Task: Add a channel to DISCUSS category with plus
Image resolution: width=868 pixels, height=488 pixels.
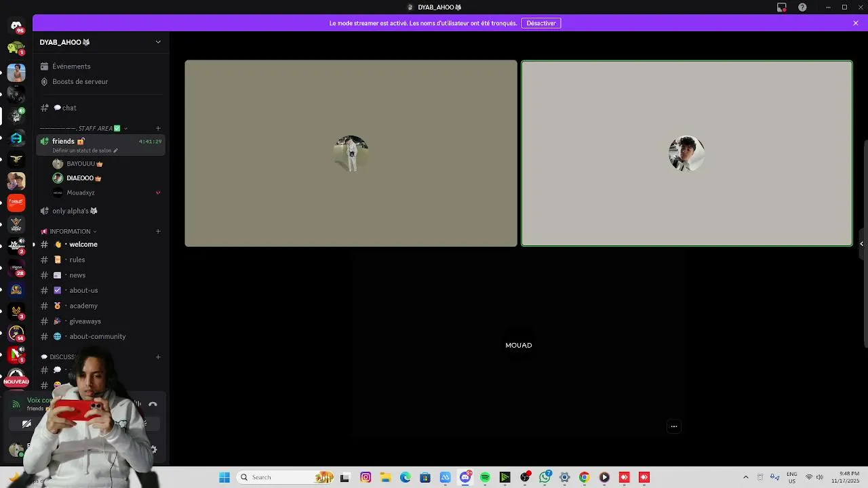Action: [158, 357]
